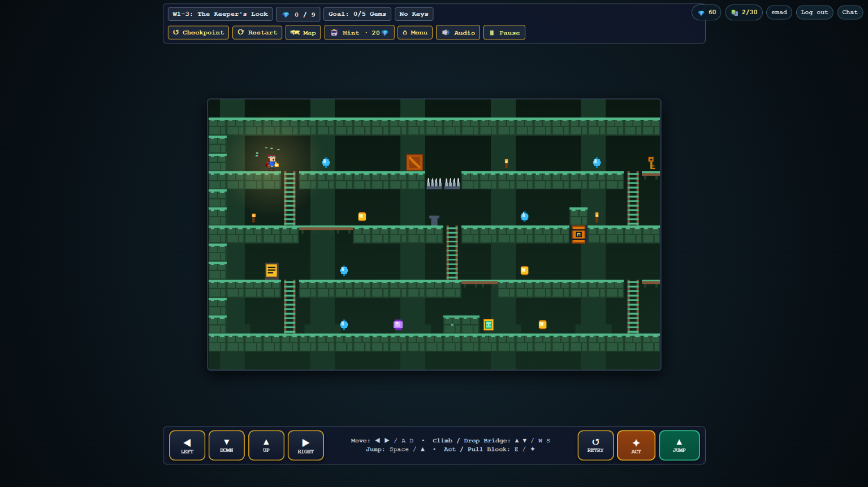
Task: Click the gold coin above the right wooden bridge
Action: (x=524, y=271)
